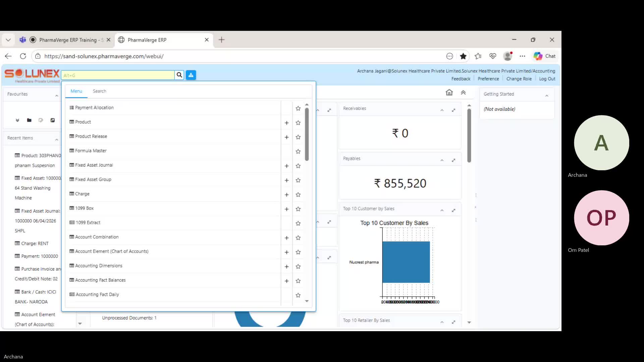Open Formula Master menu item
Screen dimensions: 644x362
91,151
